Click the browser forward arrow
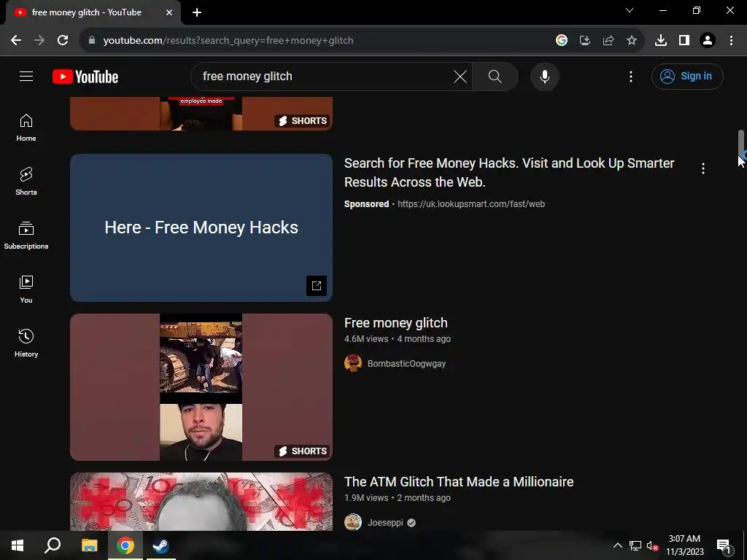Screen dimensions: 747x560 [39, 40]
